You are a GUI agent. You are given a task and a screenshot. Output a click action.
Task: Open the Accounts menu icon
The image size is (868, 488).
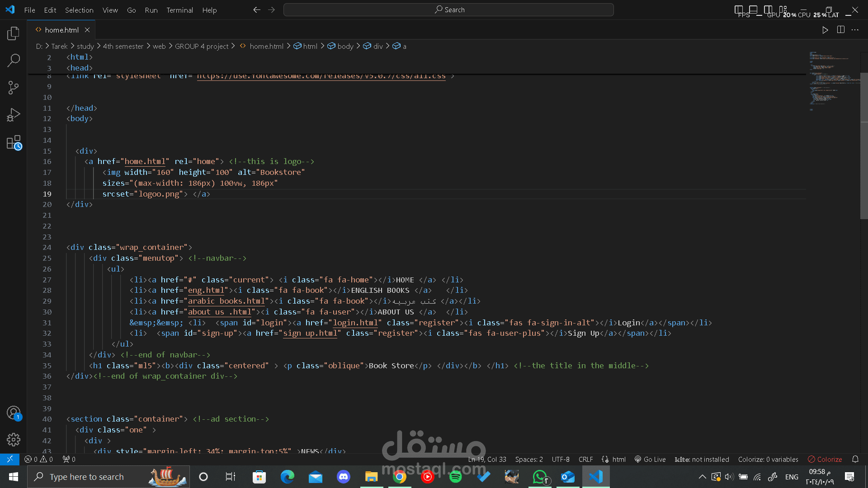click(14, 413)
